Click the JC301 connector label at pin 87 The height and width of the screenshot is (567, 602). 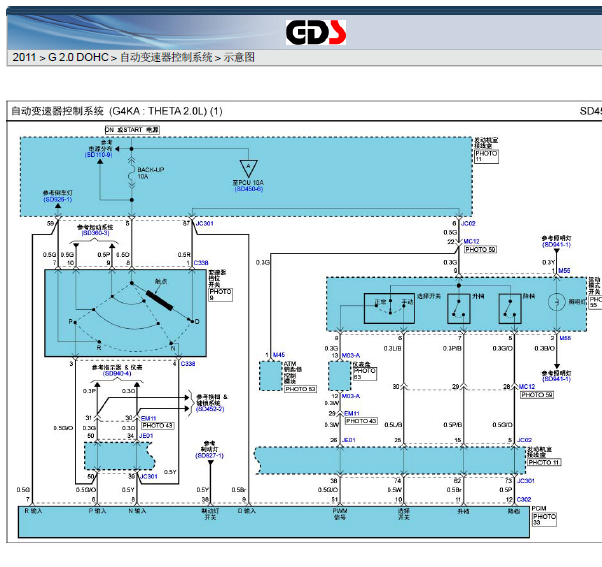pyautogui.click(x=205, y=223)
